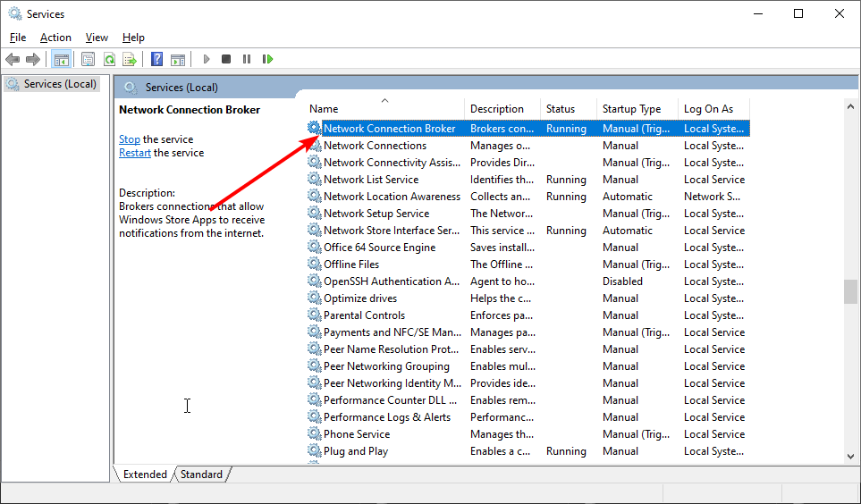Select the Peer Name Resolution Prot... service

(391, 349)
